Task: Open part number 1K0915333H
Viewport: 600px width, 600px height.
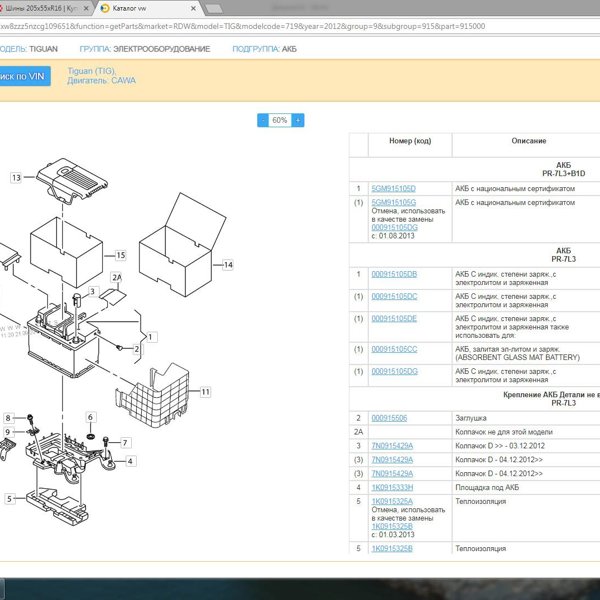Action: [x=392, y=488]
